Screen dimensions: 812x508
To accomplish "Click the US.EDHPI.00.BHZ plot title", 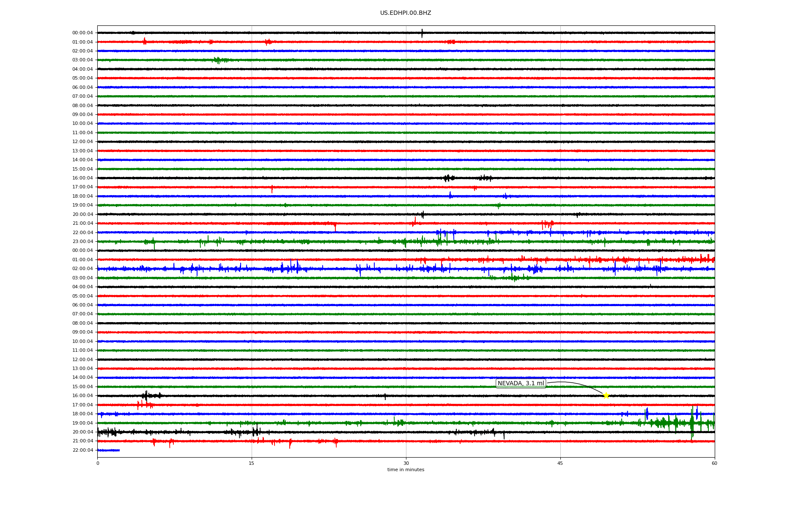I will tap(405, 13).
